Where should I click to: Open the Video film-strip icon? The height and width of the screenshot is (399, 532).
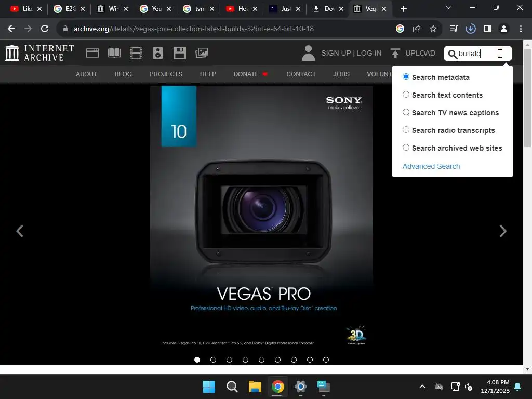pyautogui.click(x=136, y=53)
